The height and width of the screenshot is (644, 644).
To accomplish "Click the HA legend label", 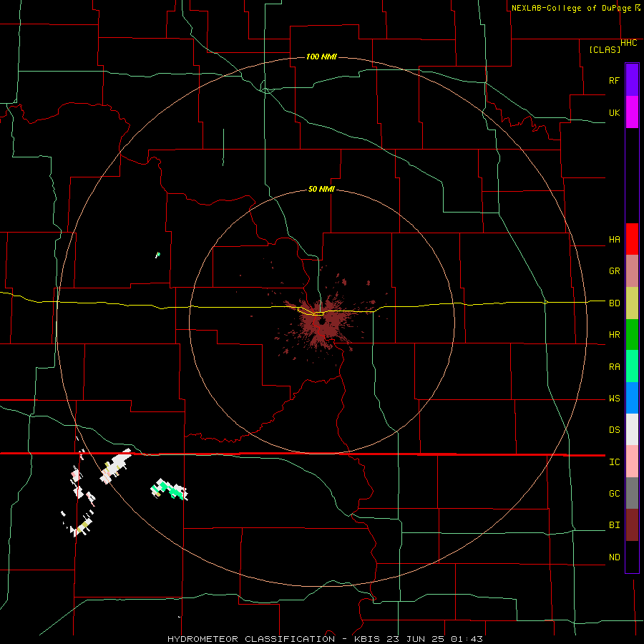I will [615, 240].
